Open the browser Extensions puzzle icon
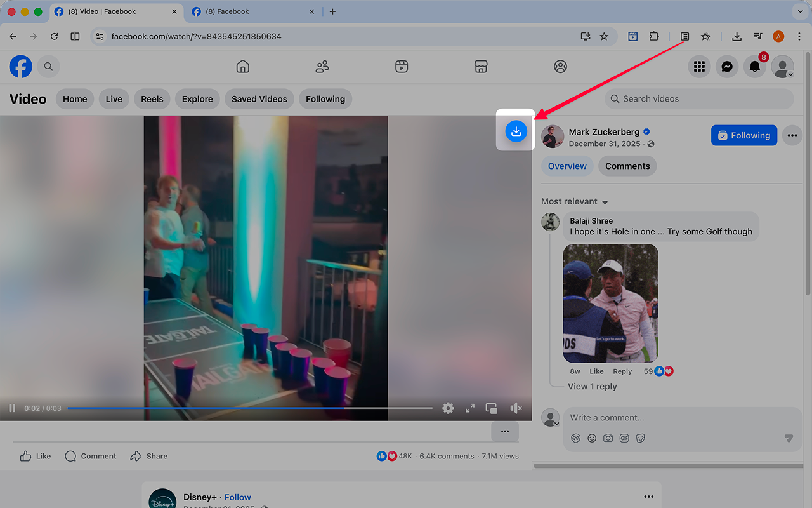 (x=654, y=37)
